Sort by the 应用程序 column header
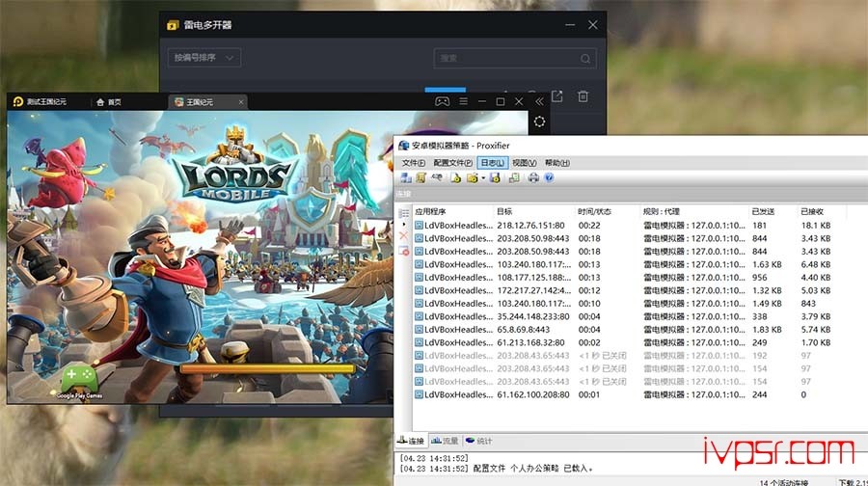Image resolution: width=868 pixels, height=486 pixels. point(452,211)
